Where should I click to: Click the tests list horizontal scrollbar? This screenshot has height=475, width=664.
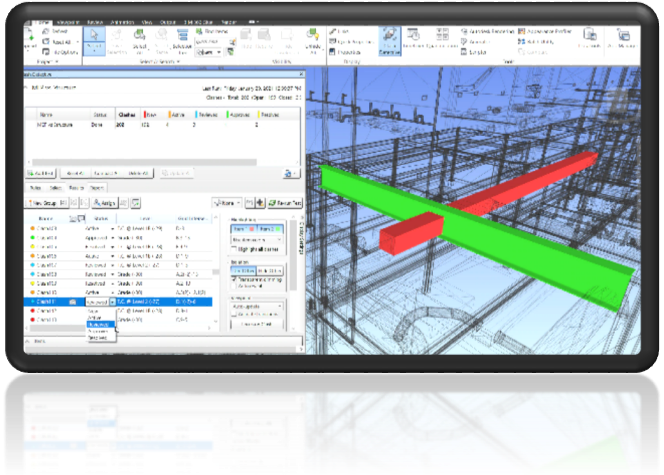click(x=144, y=162)
